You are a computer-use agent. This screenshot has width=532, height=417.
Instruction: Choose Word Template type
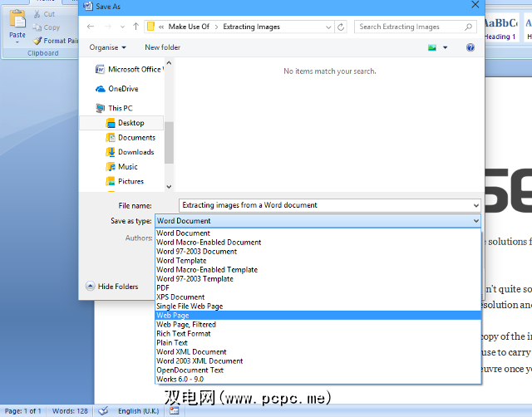click(x=318, y=261)
